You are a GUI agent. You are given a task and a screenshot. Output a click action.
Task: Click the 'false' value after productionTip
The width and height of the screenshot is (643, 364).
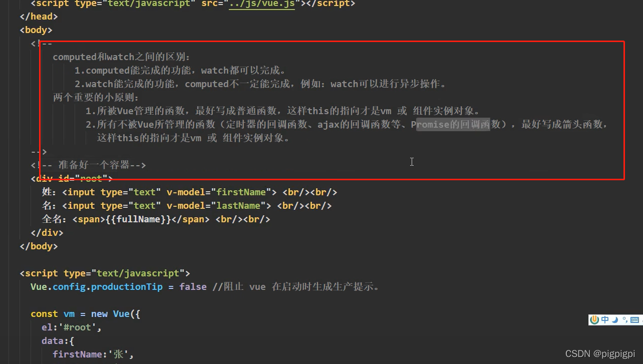point(193,287)
